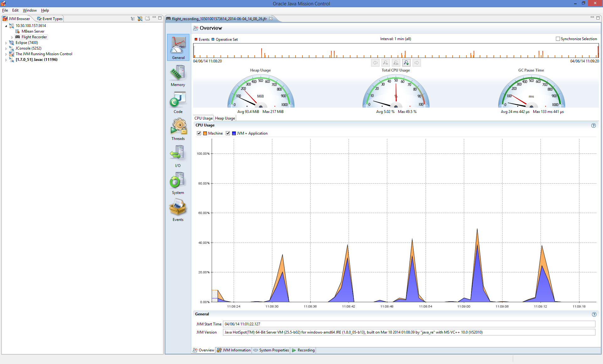This screenshot has height=364, width=603.
Task: Open the Recording bottom tab
Action: coord(303,350)
